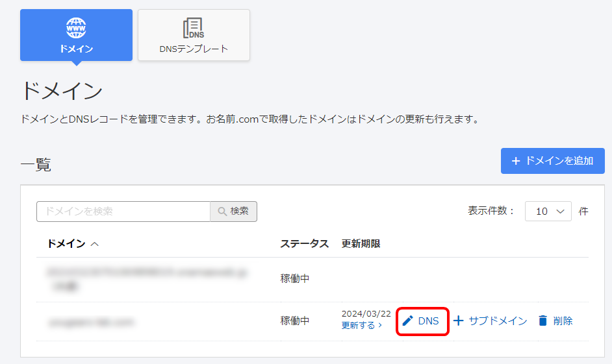Switch to the DNSテンプレート tab
The image size is (612, 364).
(194, 35)
